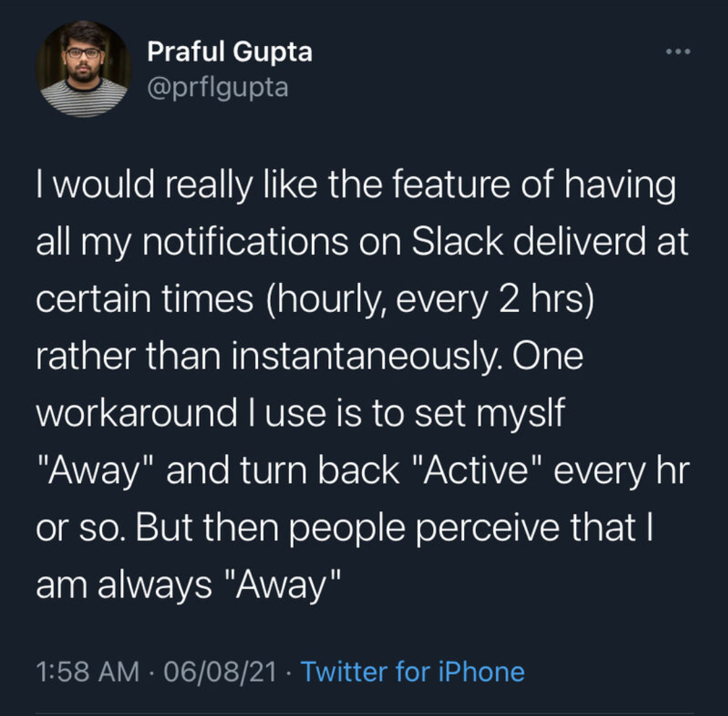Screen dimensions: 728x716
Task: Click the quoted word "Active"
Action: pos(476,471)
